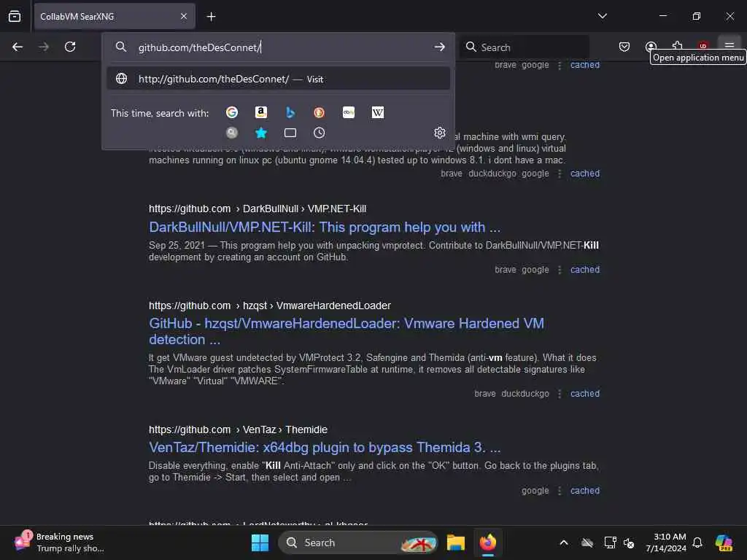Open search settings gear in the dropdown
Screen dimensions: 747x560
440,133
